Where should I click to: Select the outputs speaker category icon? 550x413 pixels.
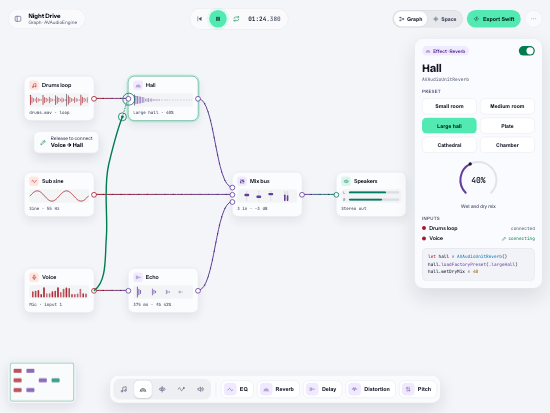200,389
